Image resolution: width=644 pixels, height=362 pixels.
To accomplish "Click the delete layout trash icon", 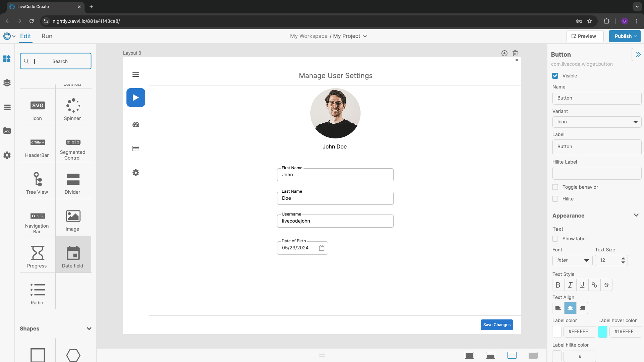I will tap(515, 53).
